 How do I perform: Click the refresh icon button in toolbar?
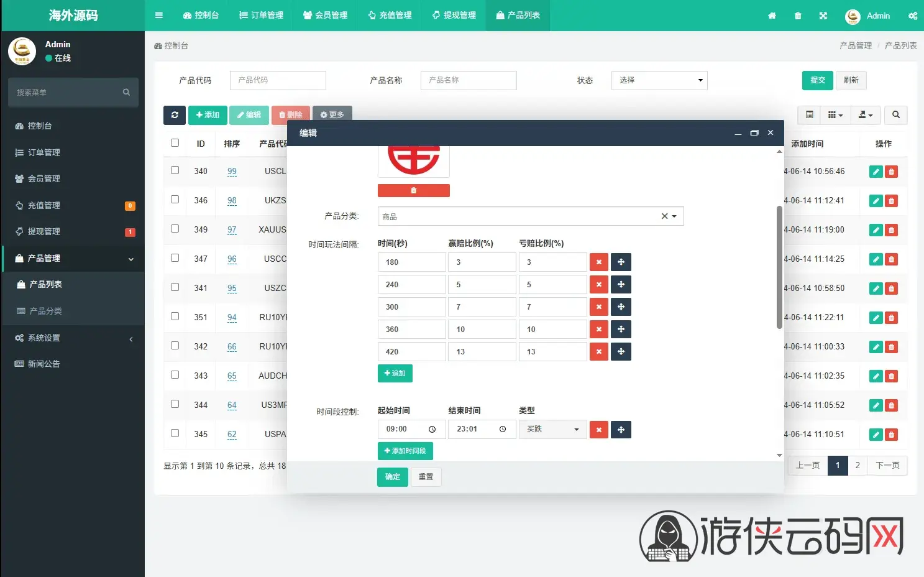tap(175, 115)
